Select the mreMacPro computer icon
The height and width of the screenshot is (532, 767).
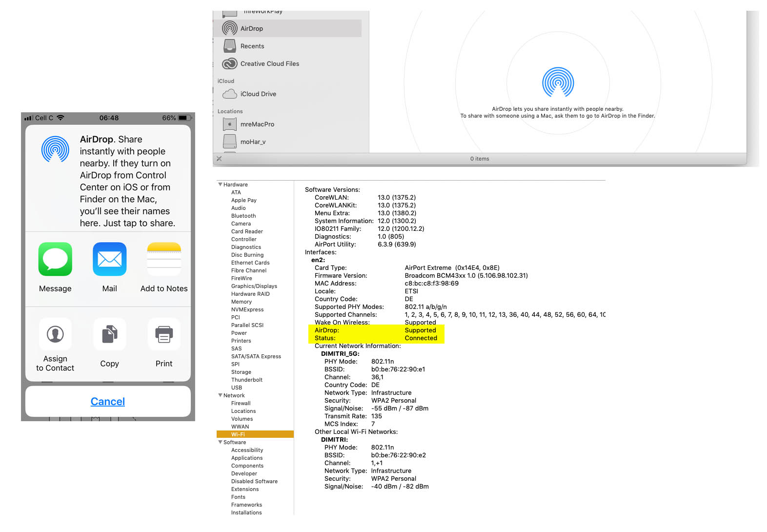pyautogui.click(x=229, y=124)
